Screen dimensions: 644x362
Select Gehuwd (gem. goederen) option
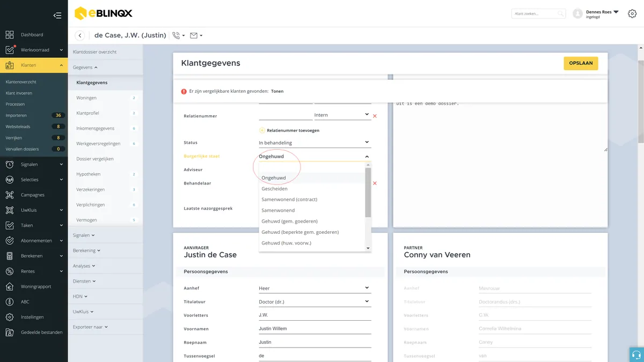tap(312, 221)
